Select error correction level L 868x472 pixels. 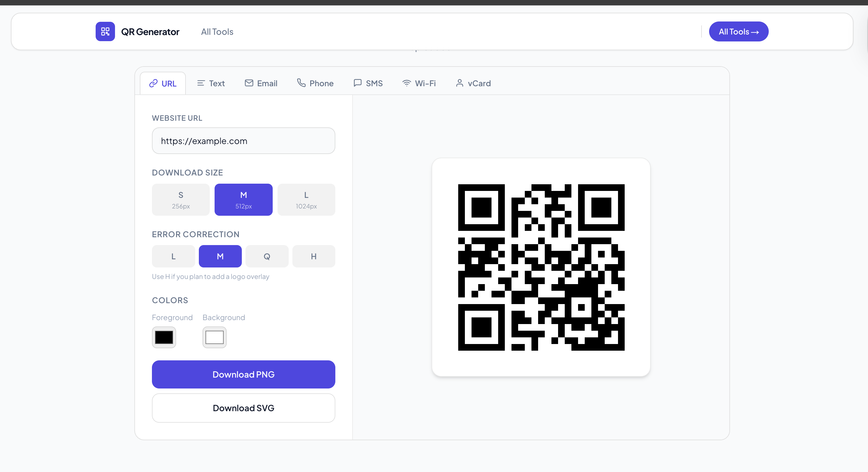pyautogui.click(x=173, y=256)
